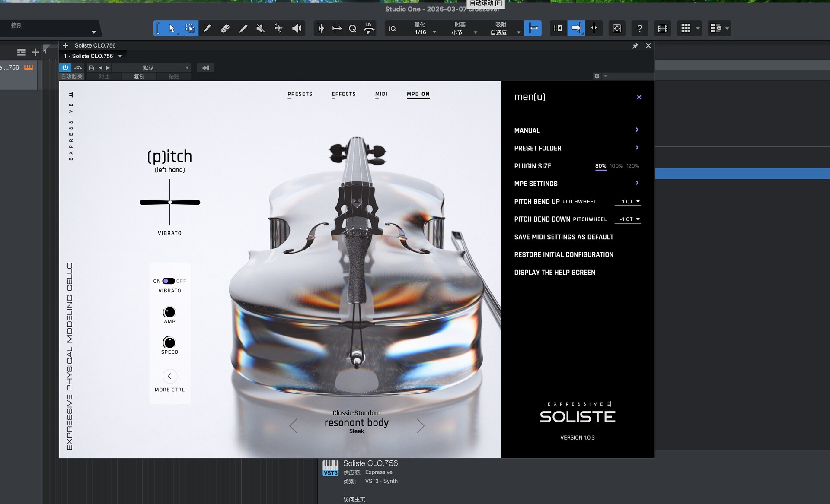The image size is (830, 504).
Task: Click the video player film icon
Action: [662, 29]
